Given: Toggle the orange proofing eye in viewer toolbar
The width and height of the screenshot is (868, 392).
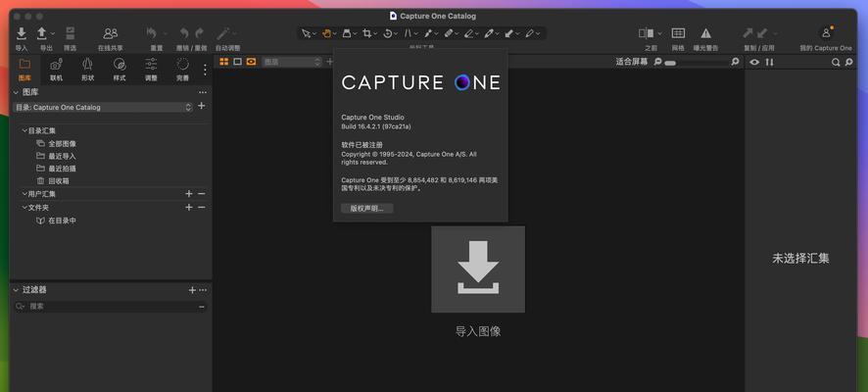Looking at the screenshot, I should click(252, 62).
